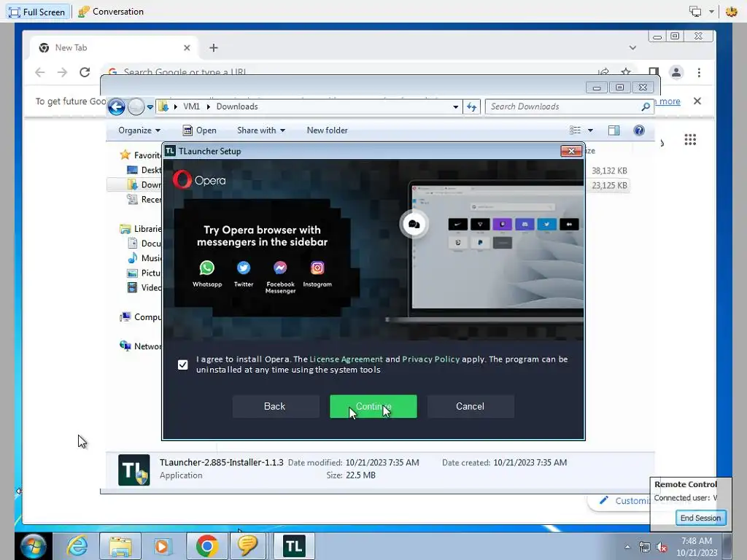The width and height of the screenshot is (747, 560).
Task: Click the Opera logo in the installer
Action: click(199, 180)
